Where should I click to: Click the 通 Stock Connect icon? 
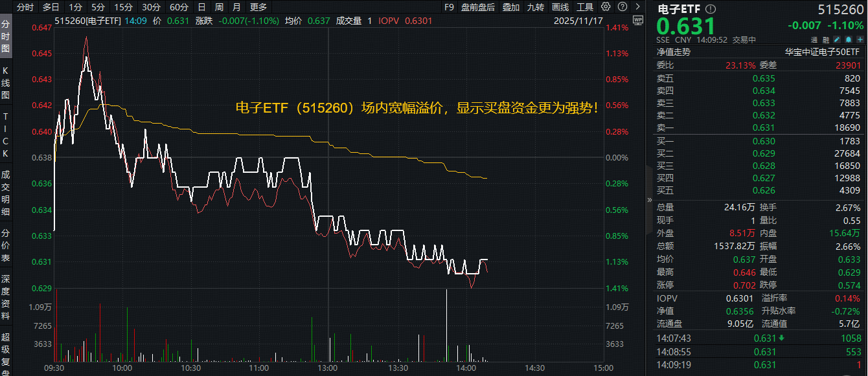pos(814,39)
